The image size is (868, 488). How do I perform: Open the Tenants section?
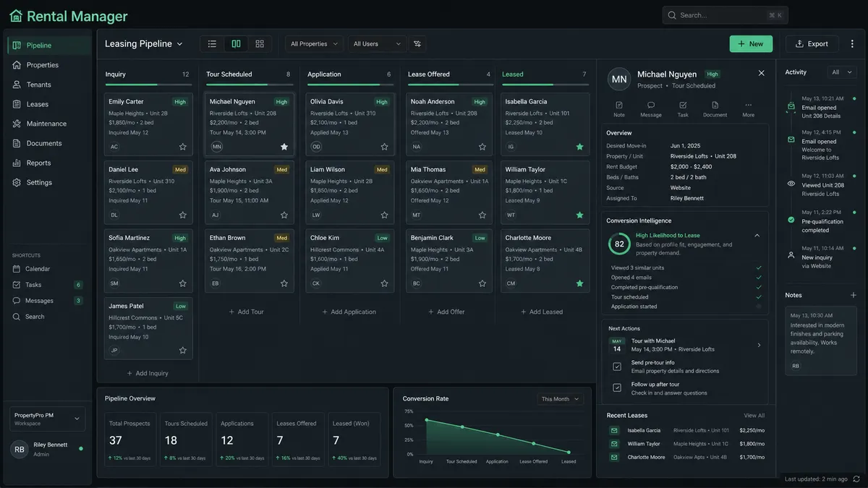coord(48,85)
